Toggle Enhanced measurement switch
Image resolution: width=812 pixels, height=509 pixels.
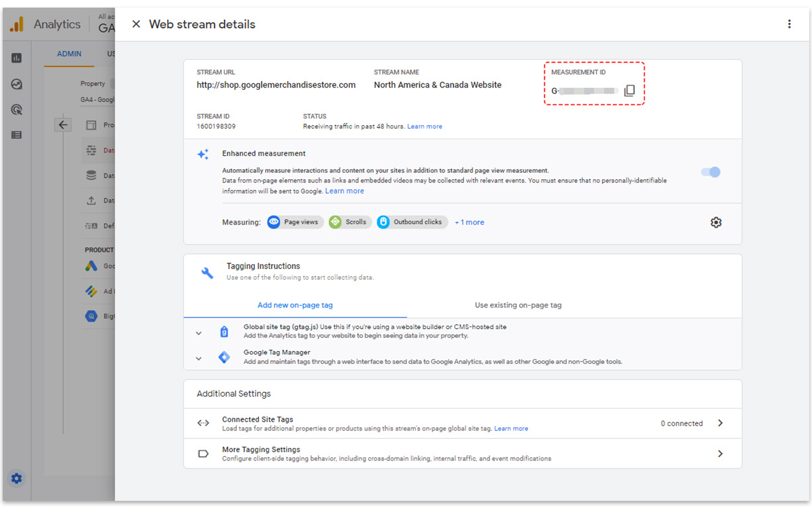pos(711,172)
